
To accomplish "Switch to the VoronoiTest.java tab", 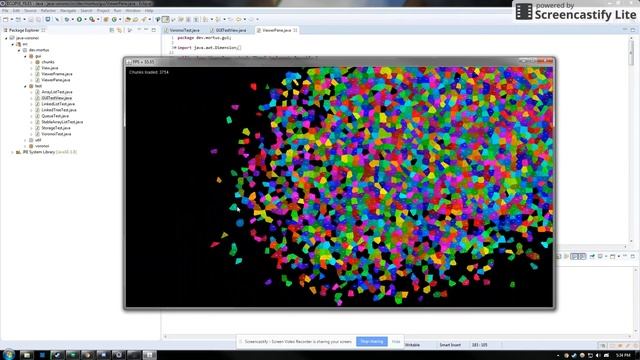I will (x=184, y=30).
